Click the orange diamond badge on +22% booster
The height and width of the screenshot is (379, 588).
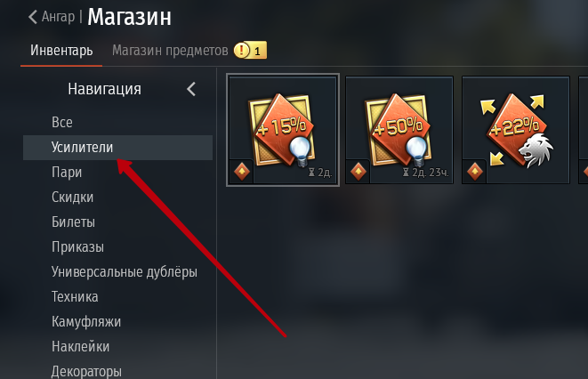(x=475, y=172)
